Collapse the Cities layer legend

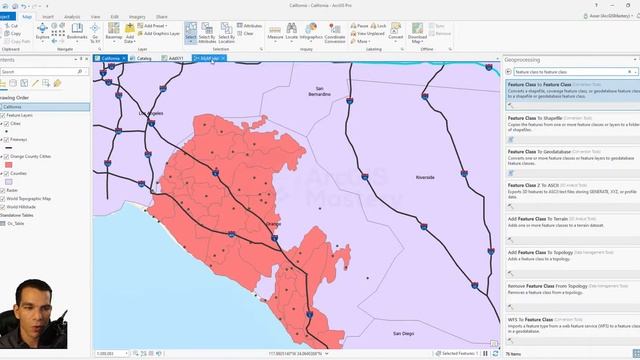pyautogui.click(x=1, y=124)
